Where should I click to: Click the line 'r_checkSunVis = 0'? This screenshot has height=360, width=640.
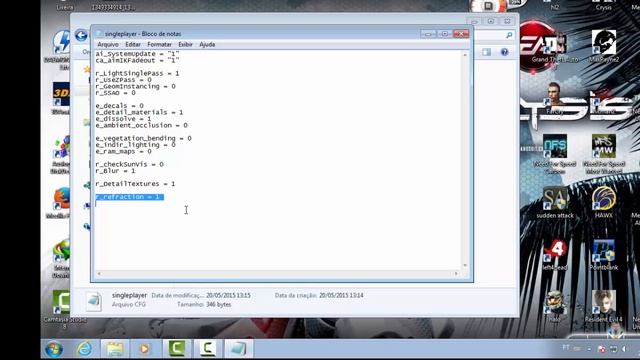pyautogui.click(x=129, y=164)
